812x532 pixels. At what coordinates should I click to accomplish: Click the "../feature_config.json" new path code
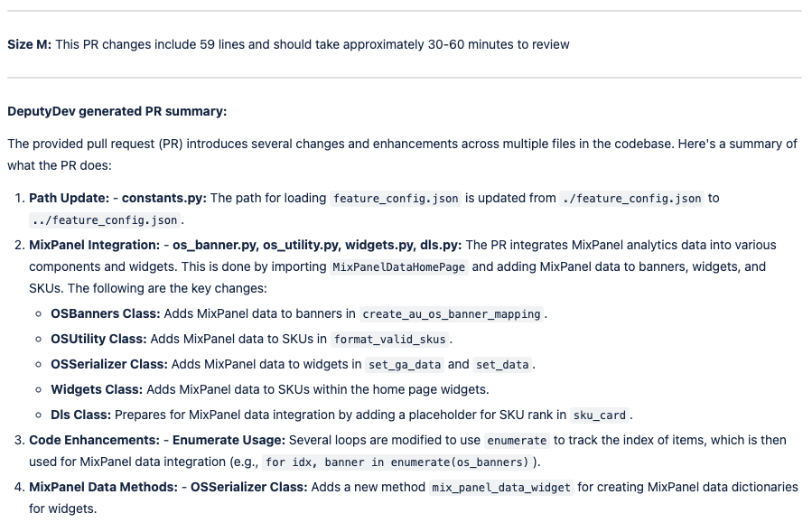[x=106, y=220]
